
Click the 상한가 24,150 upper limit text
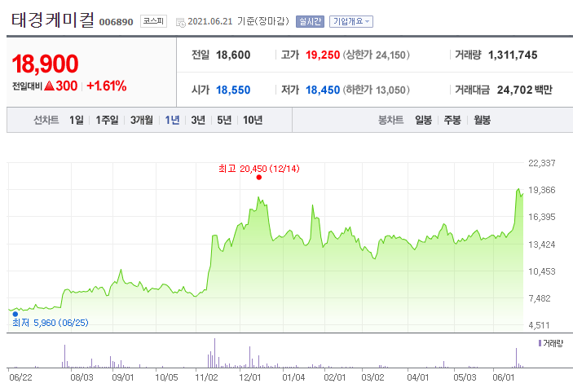(376, 55)
